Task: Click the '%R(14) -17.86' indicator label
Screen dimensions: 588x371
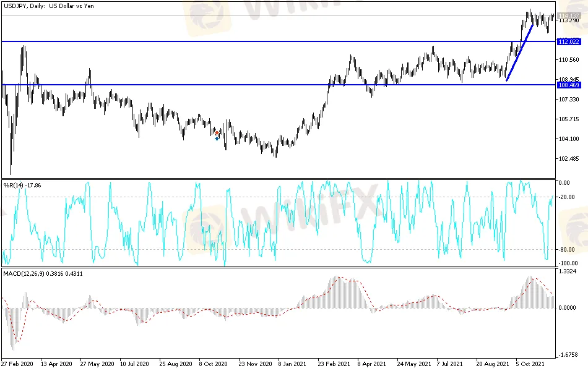Action: coord(22,185)
